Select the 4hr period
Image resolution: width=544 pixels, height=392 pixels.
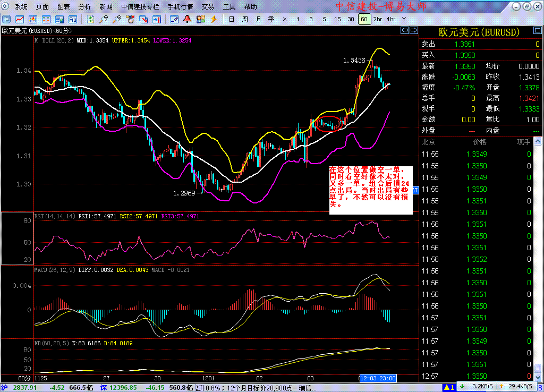coord(391,20)
